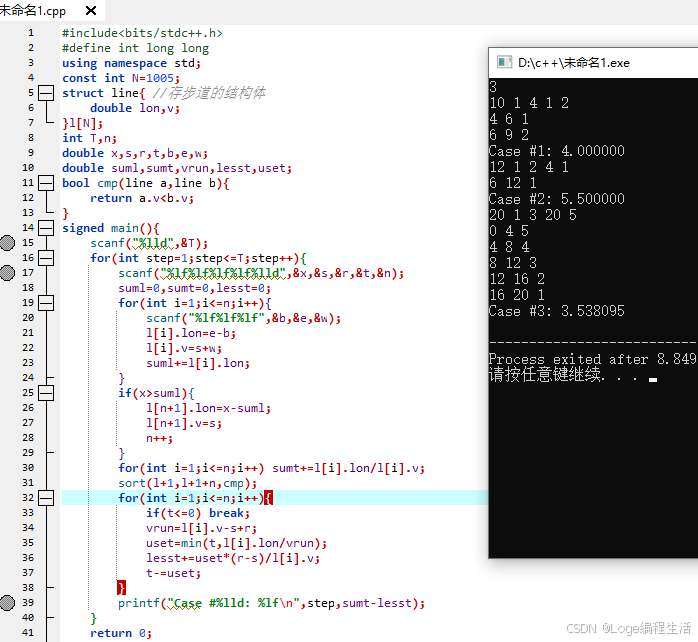Toggle the breakpoint marker on line 15
698x642 pixels.
point(7,243)
